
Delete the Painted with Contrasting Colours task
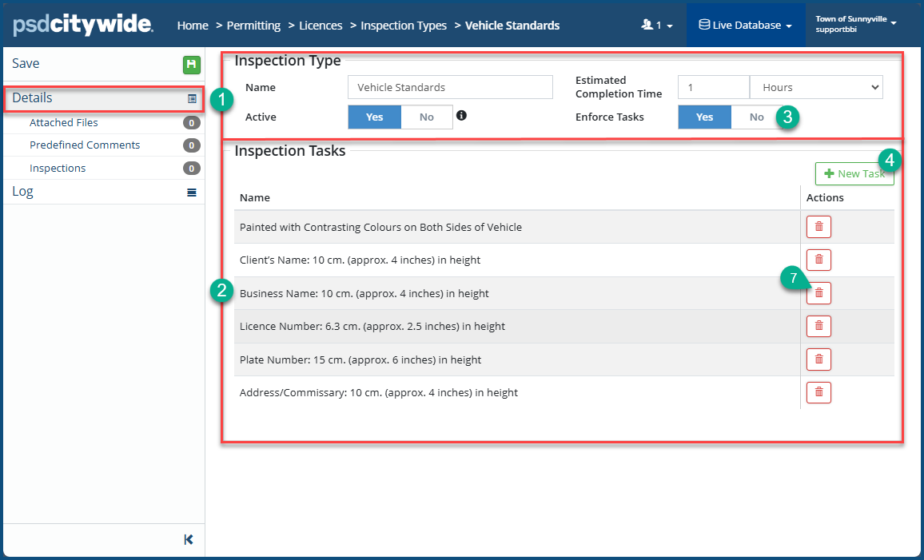click(x=818, y=227)
